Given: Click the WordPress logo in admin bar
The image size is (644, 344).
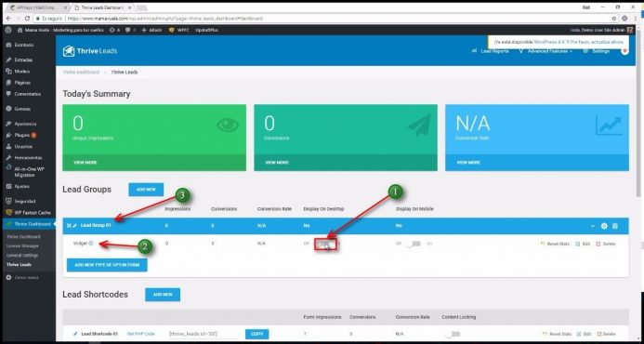Looking at the screenshot, I should point(8,30).
